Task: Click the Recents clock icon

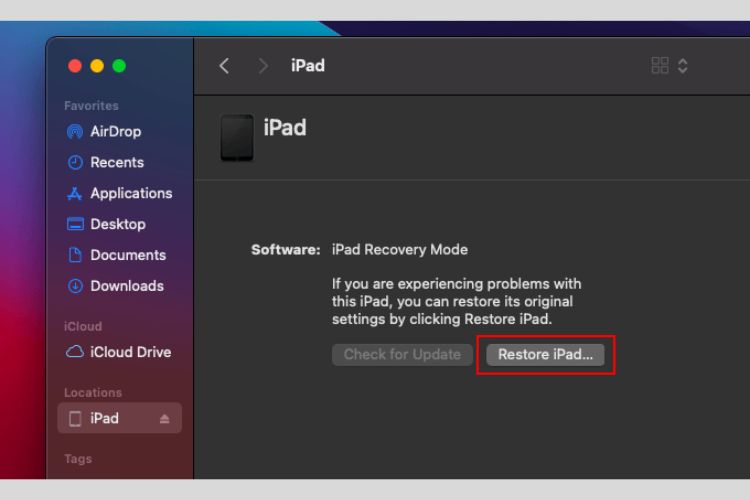Action: pyautogui.click(x=75, y=163)
